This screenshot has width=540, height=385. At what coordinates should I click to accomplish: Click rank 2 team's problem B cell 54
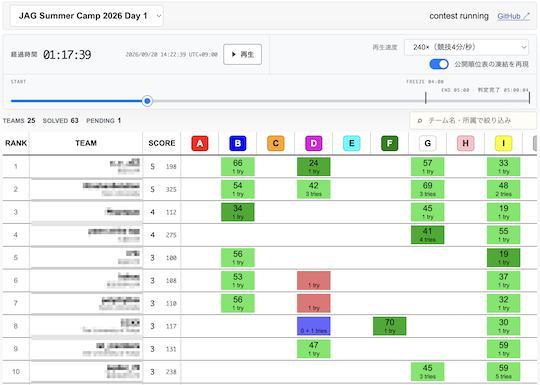[x=238, y=189]
